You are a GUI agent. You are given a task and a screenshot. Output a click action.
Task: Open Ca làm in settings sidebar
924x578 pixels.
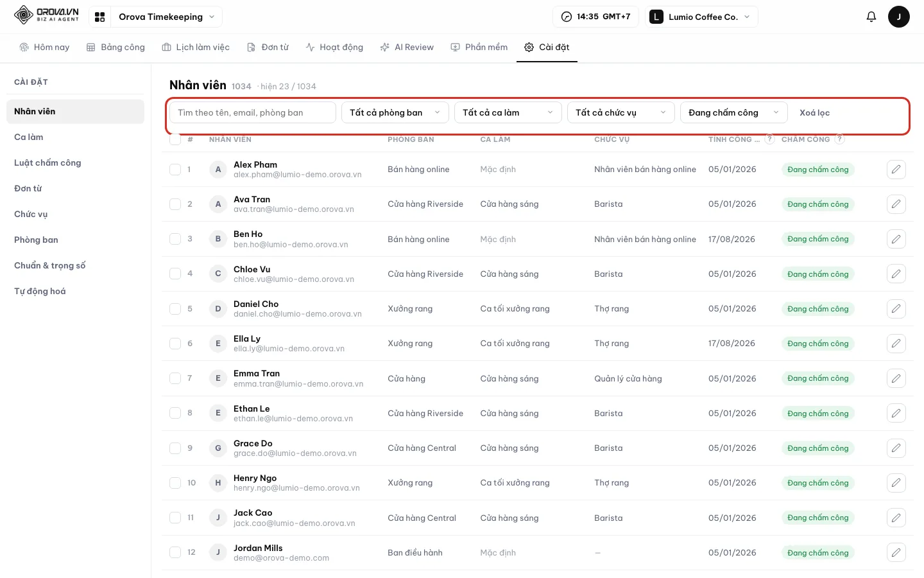tap(75, 137)
